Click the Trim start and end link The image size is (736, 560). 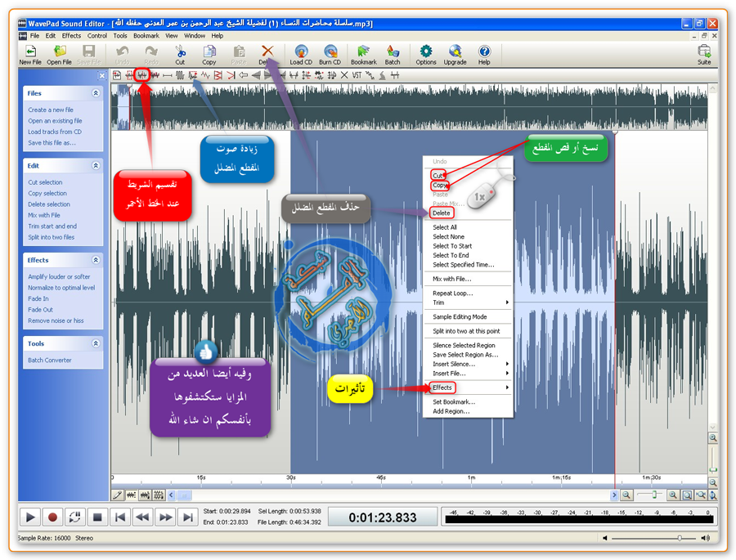click(x=52, y=226)
